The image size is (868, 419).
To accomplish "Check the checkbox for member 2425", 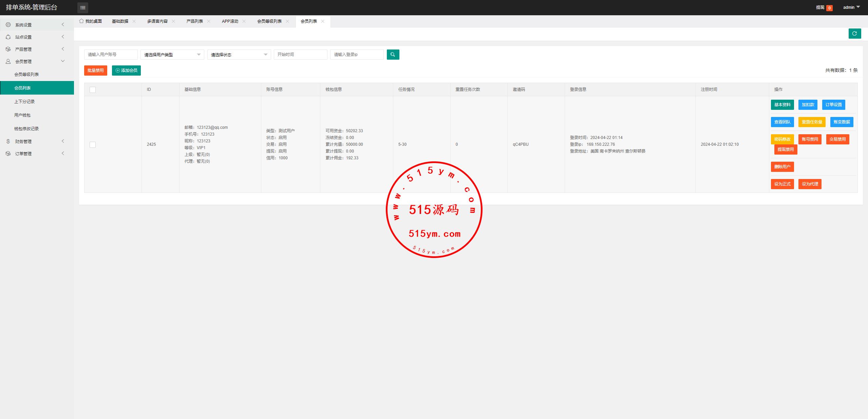I will [x=93, y=145].
